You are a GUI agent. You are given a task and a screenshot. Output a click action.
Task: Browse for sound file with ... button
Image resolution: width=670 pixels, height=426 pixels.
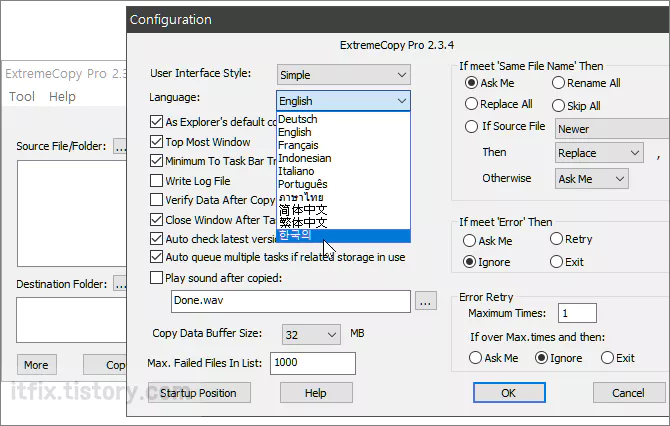click(425, 302)
